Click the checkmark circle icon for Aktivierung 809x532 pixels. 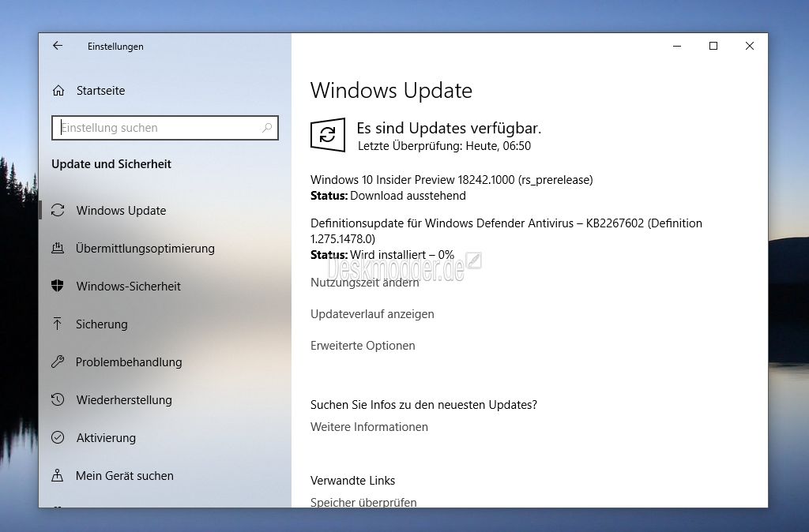coord(58,437)
